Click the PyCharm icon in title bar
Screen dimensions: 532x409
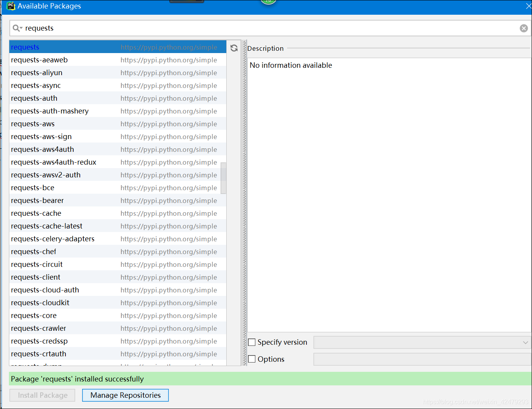pos(11,6)
